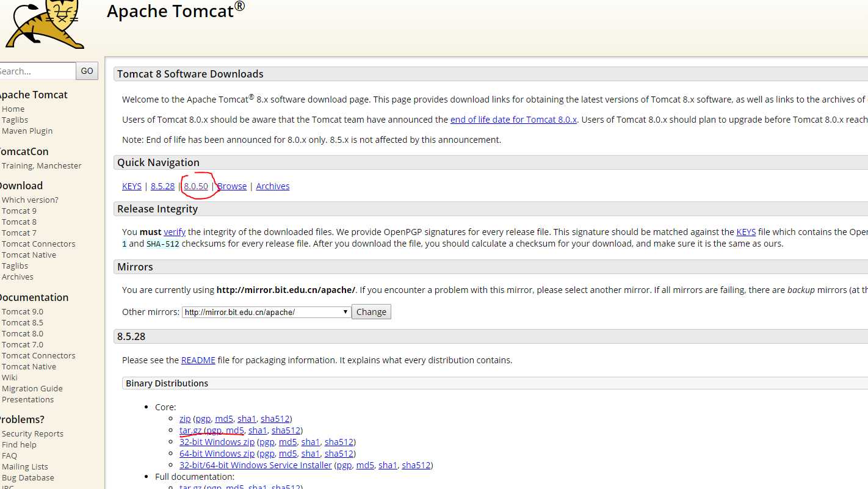
Task: Jump to 8.0.50 in Quick Navigation
Action: tap(196, 186)
